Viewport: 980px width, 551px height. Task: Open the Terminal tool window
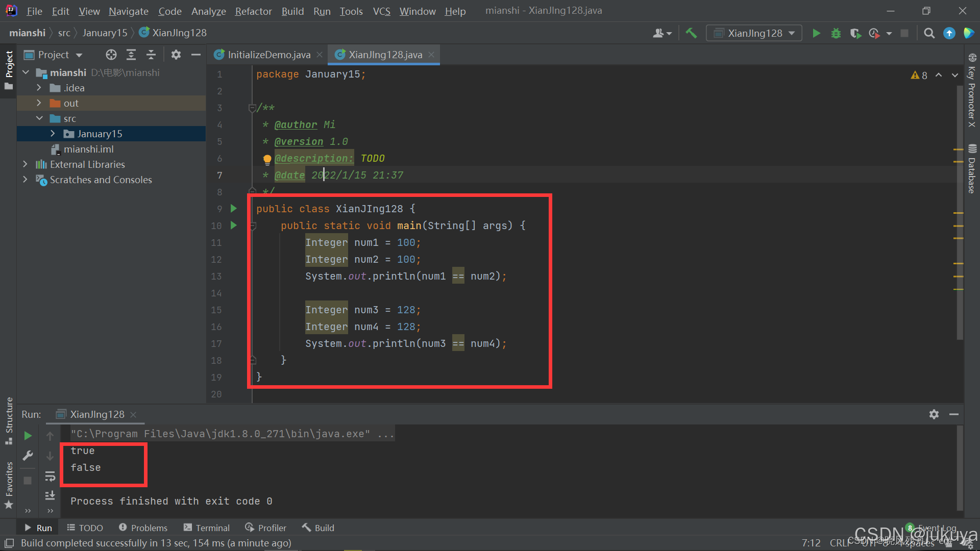point(207,528)
